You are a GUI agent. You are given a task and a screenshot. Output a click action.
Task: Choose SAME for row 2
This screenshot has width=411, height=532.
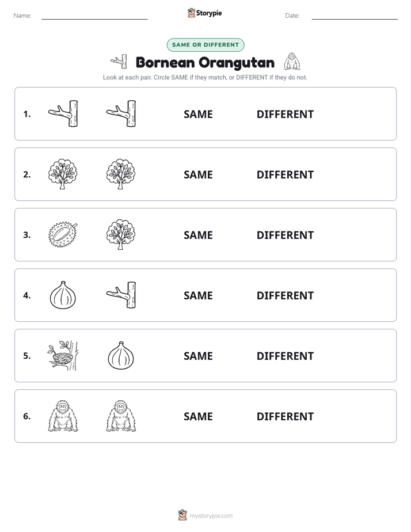(x=198, y=174)
